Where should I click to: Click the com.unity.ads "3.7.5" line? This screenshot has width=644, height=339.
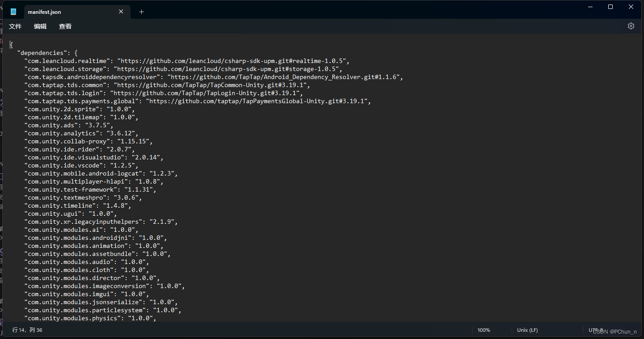click(x=69, y=125)
